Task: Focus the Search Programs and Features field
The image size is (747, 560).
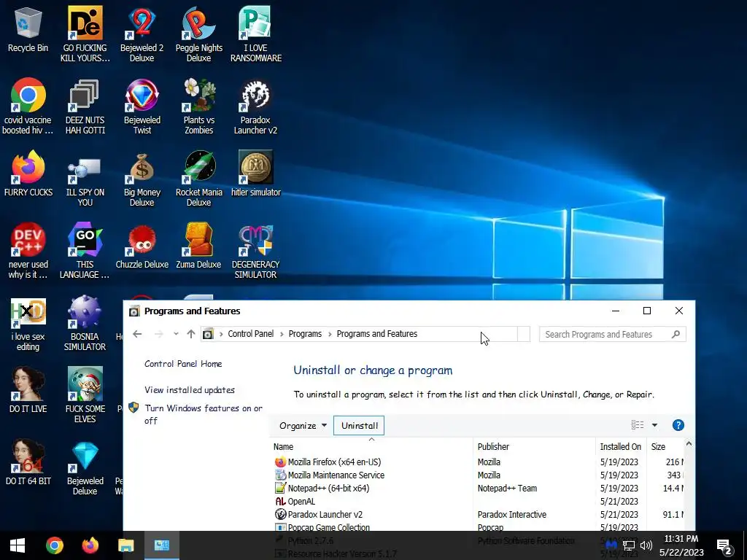Action: pos(612,334)
